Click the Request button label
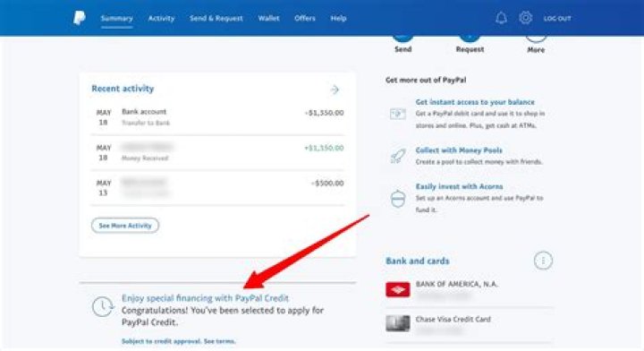Screen dimensions: 644x351 click(x=470, y=49)
